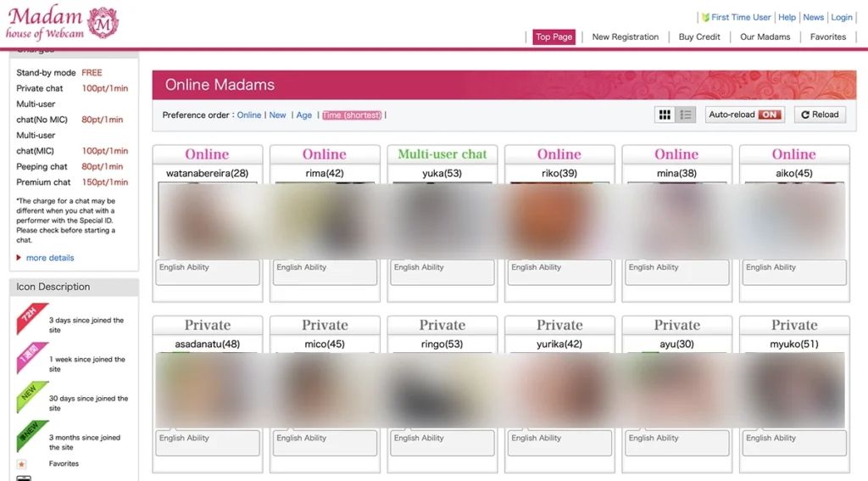Open asadanatu(48) private thumbnail
Viewport: 868px width, 481px height.
pyautogui.click(x=208, y=390)
